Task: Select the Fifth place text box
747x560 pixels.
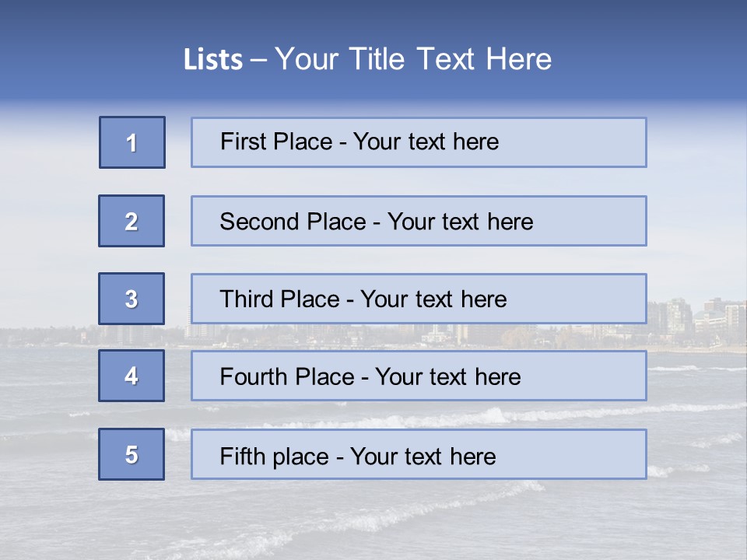Action: click(419, 454)
